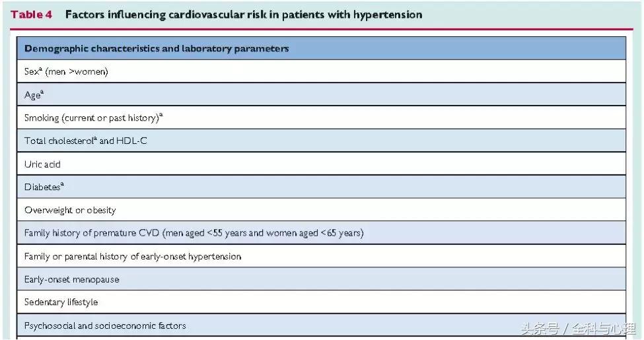Select the "Demographic characteristics and laboratory parameters" header
Viewport: 644px width, 340px height.
click(x=157, y=49)
